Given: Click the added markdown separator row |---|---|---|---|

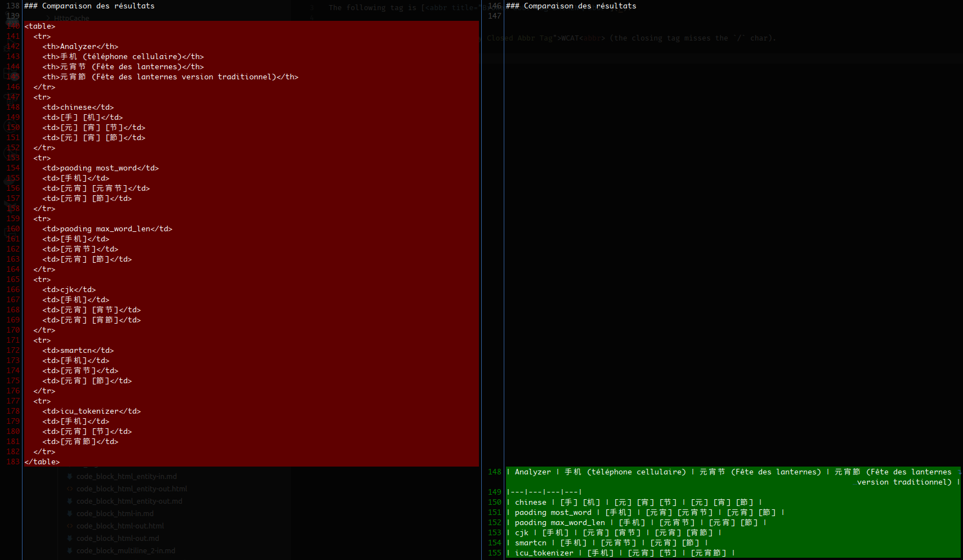Looking at the screenshot, I should click(544, 492).
